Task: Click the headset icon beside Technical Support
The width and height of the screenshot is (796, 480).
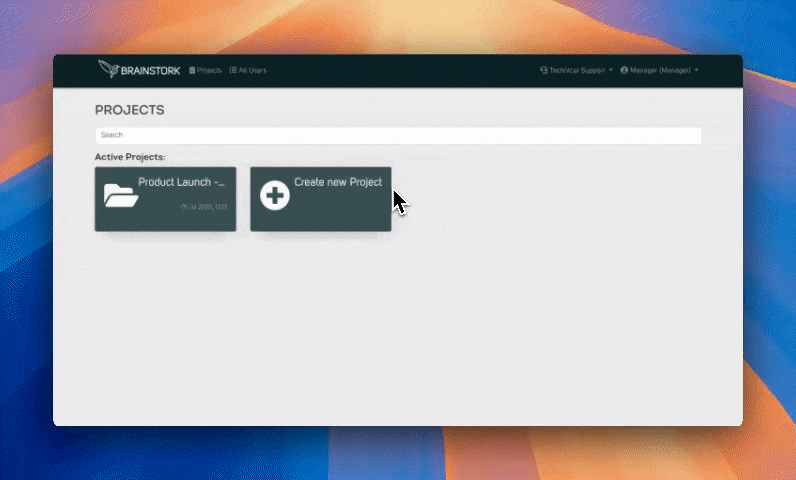Action: point(544,70)
